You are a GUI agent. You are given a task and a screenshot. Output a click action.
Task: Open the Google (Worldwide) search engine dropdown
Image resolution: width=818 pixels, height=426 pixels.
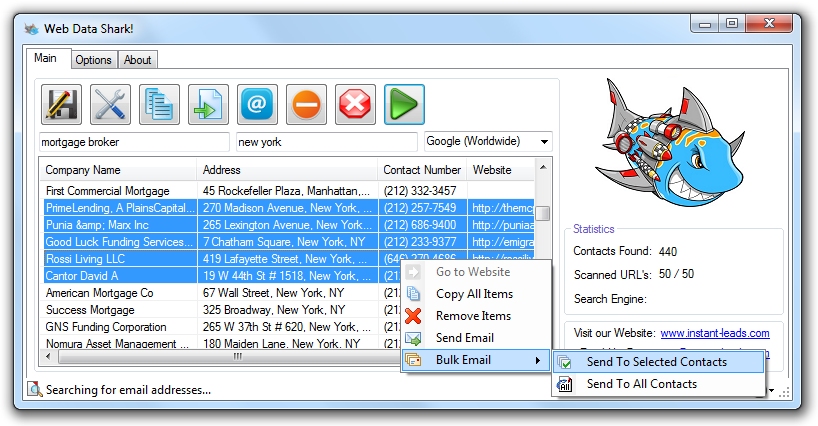point(488,141)
